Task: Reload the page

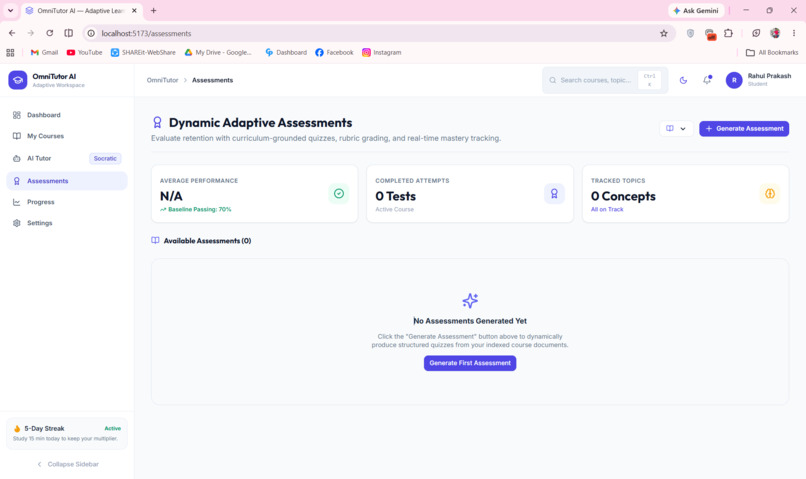Action: pos(49,33)
